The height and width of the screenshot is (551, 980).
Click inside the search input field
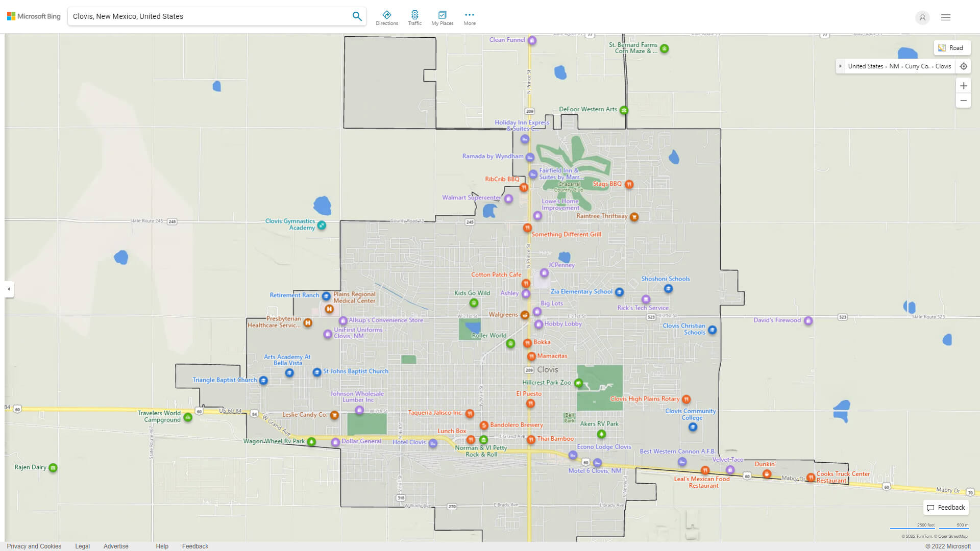tap(204, 16)
